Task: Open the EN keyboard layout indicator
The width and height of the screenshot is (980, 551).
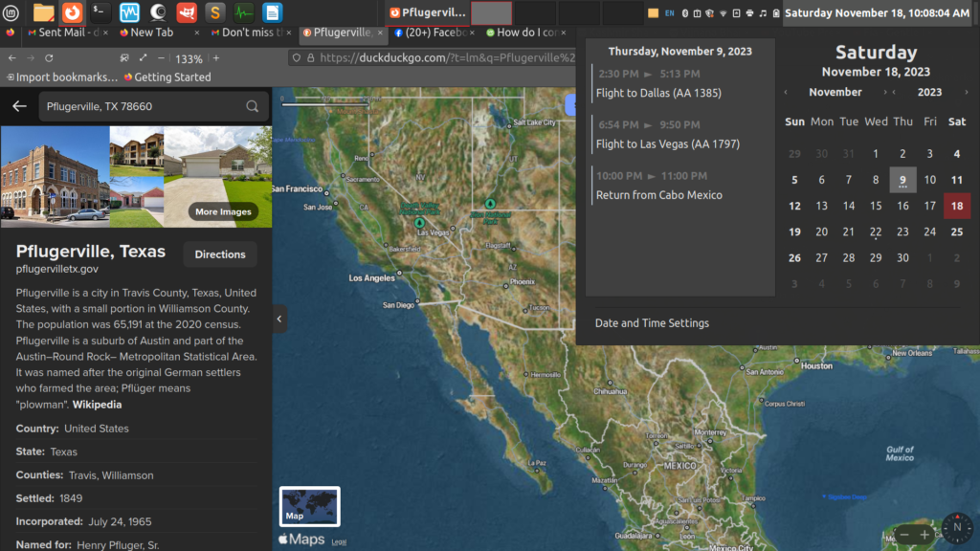Action: pos(668,13)
